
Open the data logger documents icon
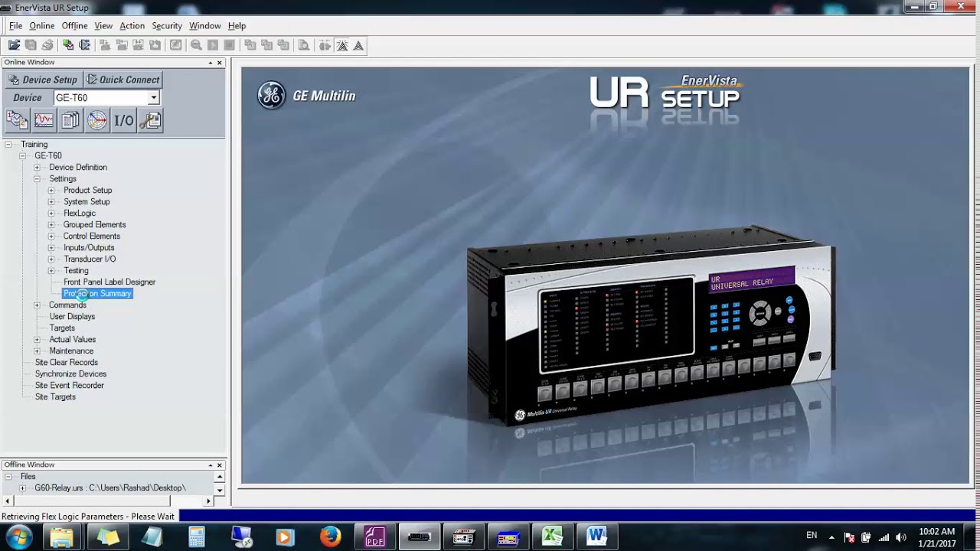pyautogui.click(x=70, y=120)
